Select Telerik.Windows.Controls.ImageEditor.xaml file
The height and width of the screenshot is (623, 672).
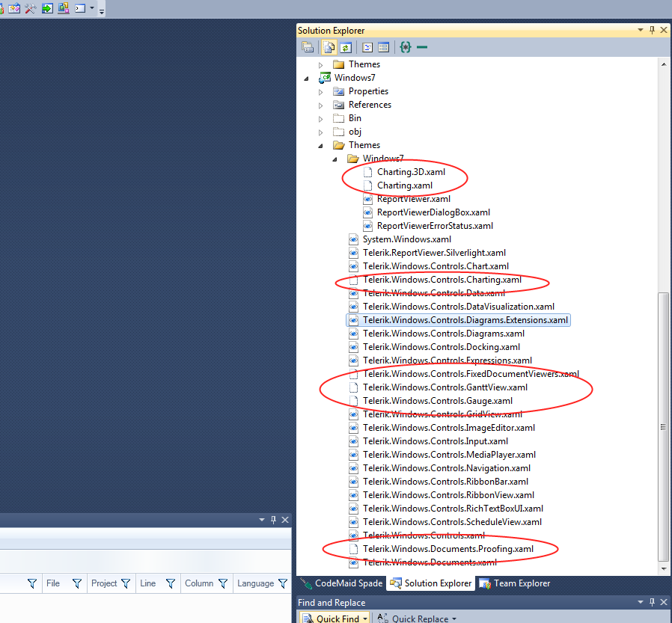pyautogui.click(x=449, y=428)
